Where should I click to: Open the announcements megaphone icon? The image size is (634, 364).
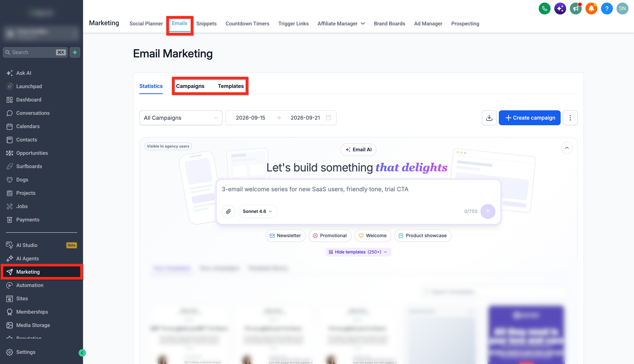575,9
